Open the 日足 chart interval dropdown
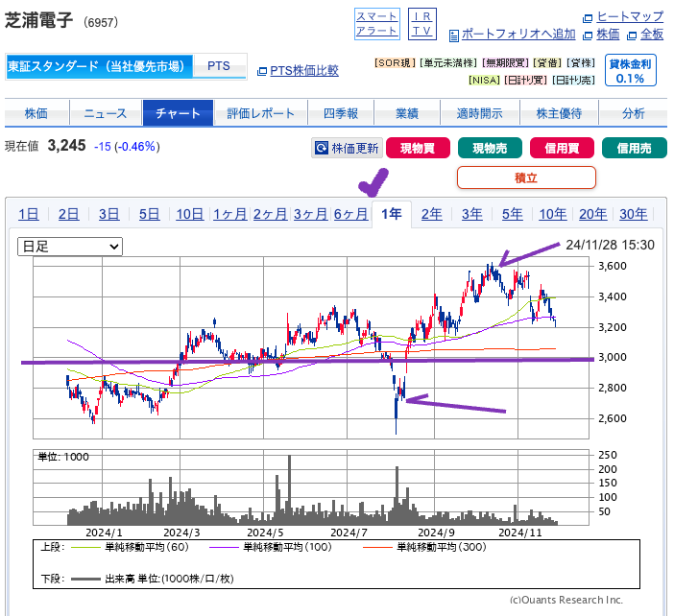This screenshot has width=674, height=616. point(70,247)
